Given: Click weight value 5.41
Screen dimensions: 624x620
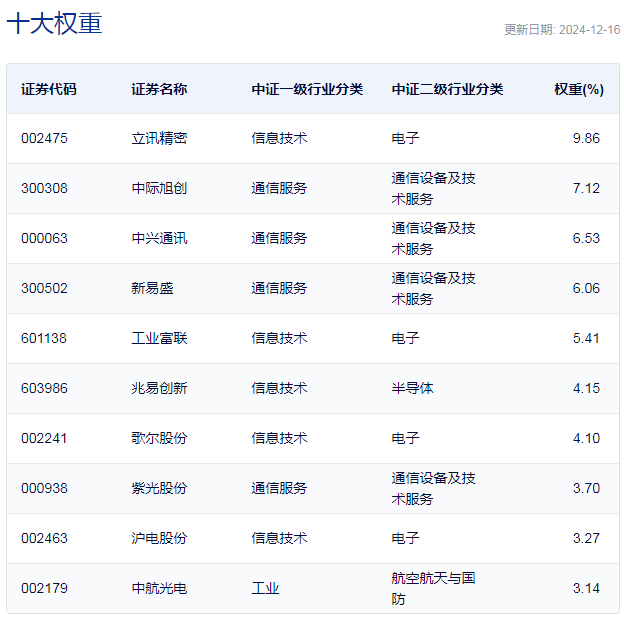Looking at the screenshot, I should tap(586, 339).
